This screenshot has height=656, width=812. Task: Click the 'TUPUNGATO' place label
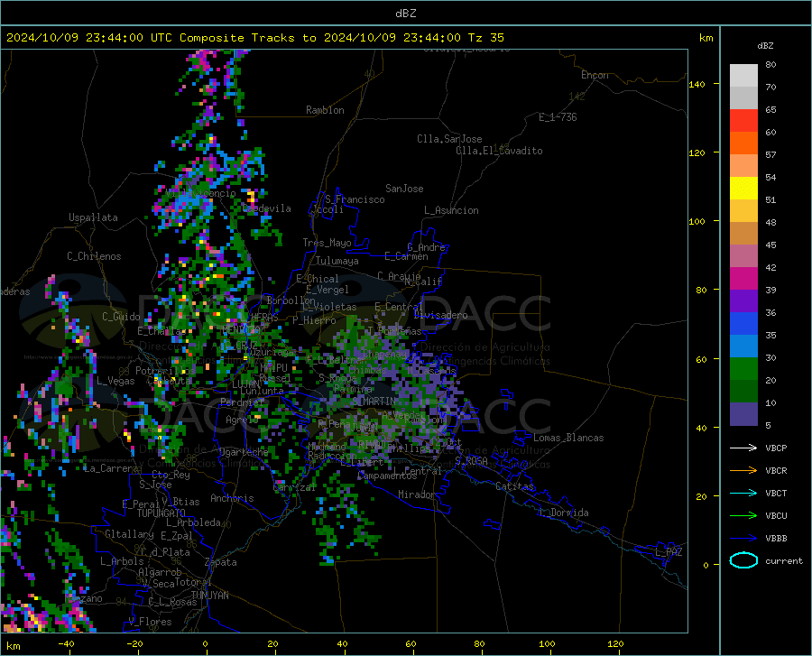(161, 513)
